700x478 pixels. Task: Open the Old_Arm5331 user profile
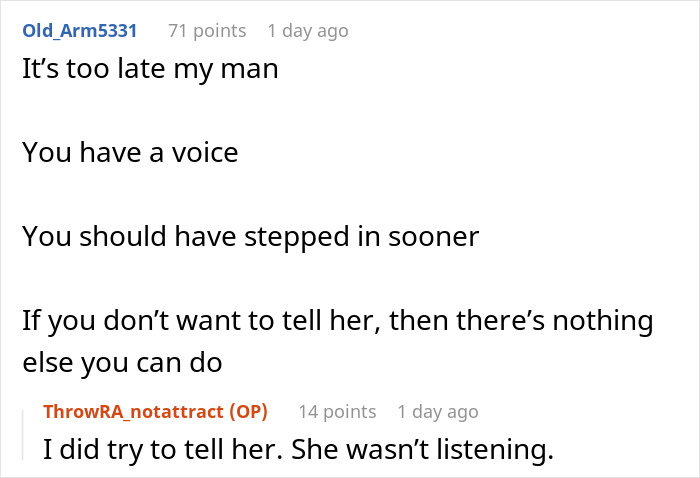pyautogui.click(x=79, y=31)
